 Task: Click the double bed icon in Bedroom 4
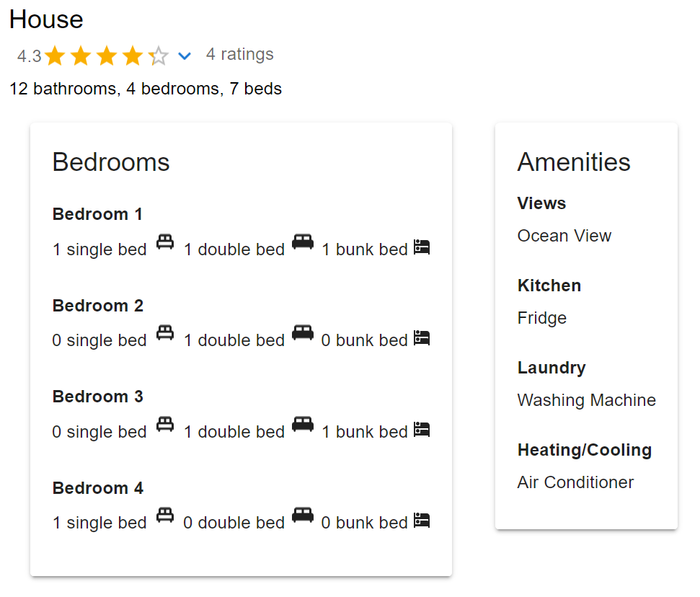(x=303, y=515)
